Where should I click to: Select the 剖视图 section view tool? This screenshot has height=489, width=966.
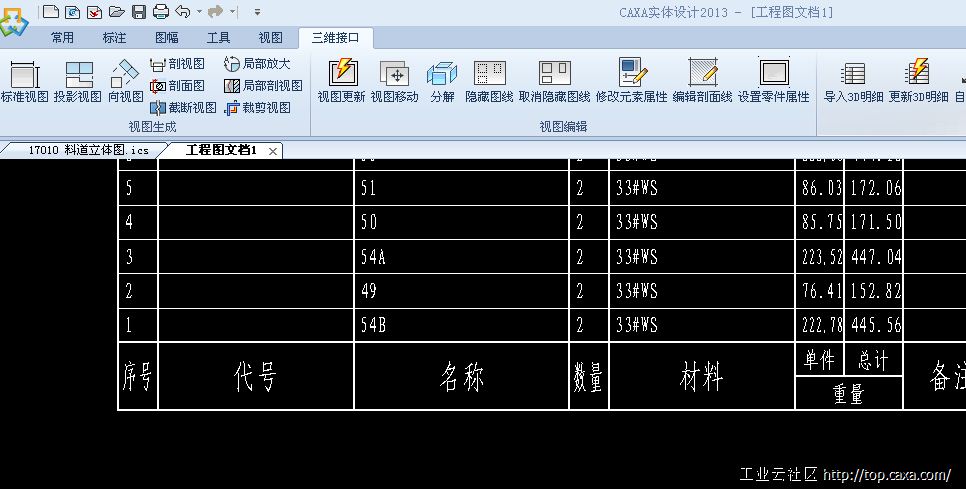point(177,64)
